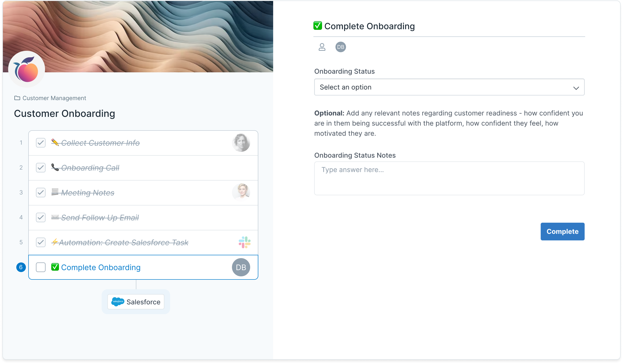Click the chevron arrow of Select an option
Viewport: 623px width, 364px height.
point(576,88)
